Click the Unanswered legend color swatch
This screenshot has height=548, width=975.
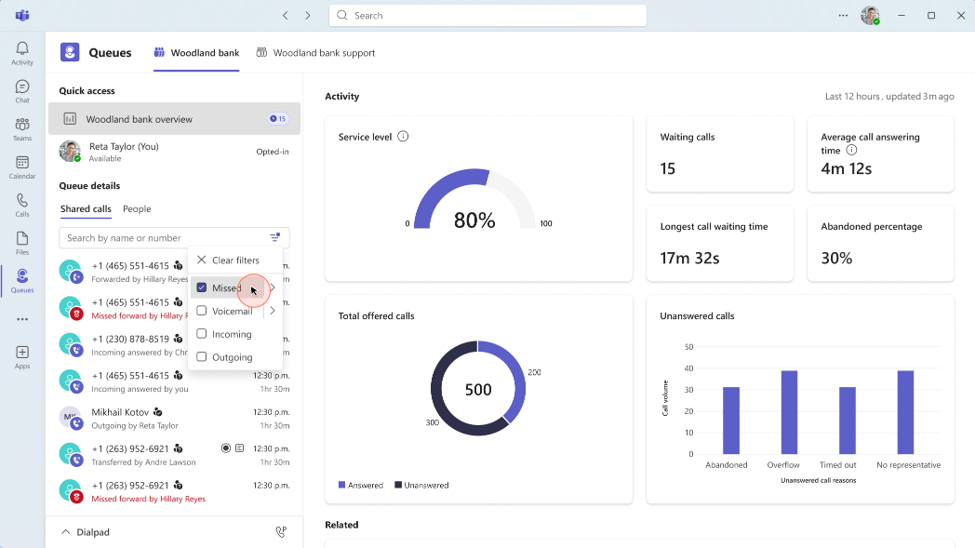point(398,485)
